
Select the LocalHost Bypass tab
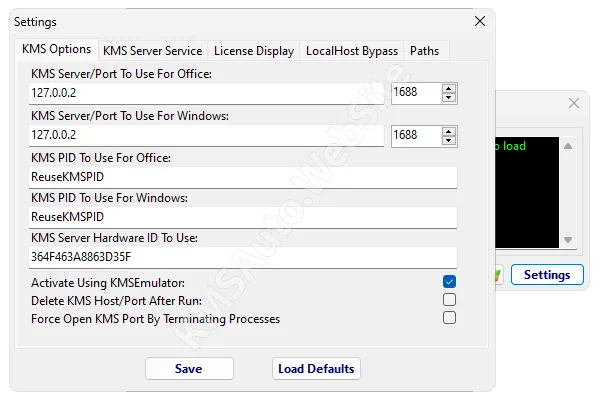click(x=352, y=51)
